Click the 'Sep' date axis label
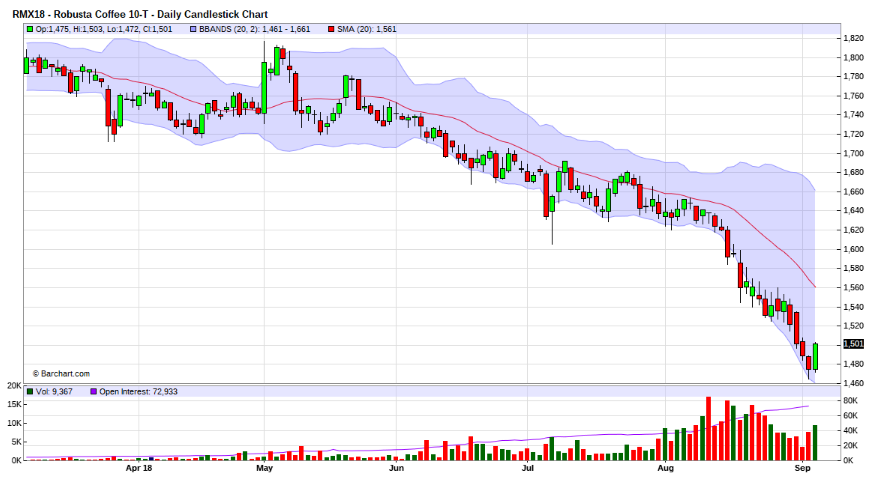 (802, 468)
